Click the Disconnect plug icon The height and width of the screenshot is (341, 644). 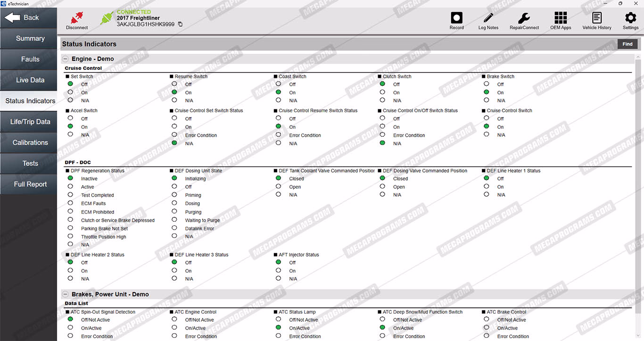76,18
